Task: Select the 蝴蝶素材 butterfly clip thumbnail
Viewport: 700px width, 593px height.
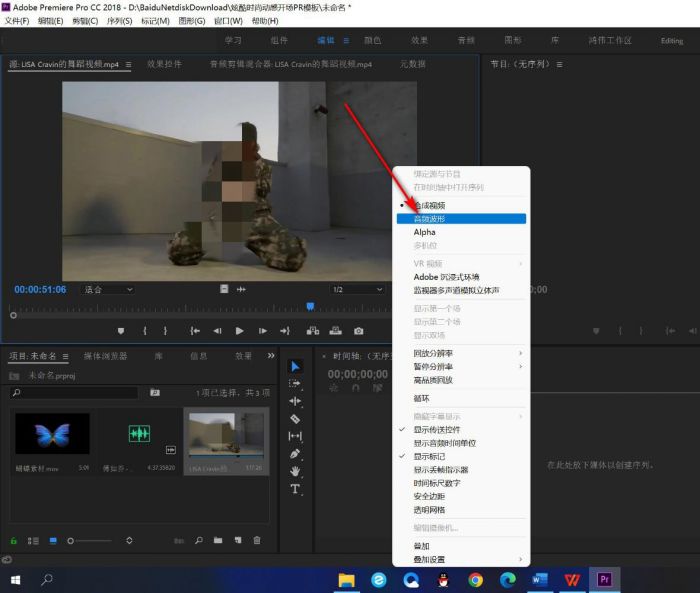Action: coord(52,435)
